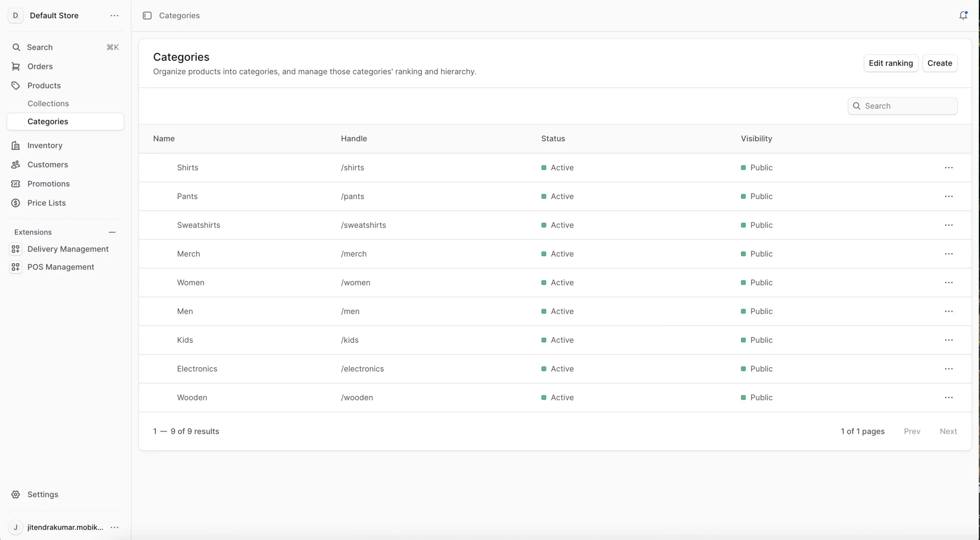Viewport: 980px width, 540px height.
Task: Click the Name column header
Action: click(x=164, y=139)
